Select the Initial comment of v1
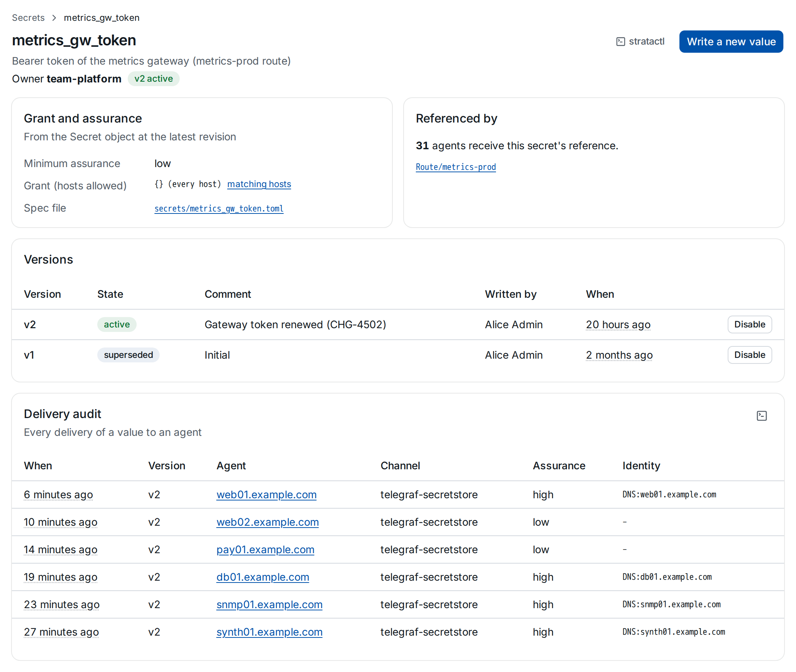 pyautogui.click(x=217, y=355)
